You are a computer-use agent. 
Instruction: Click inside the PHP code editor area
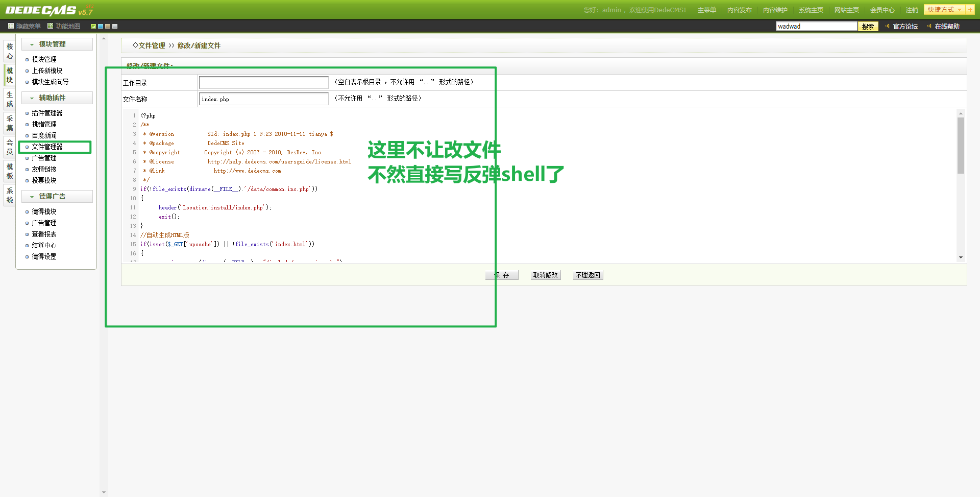pyautogui.click(x=540, y=186)
